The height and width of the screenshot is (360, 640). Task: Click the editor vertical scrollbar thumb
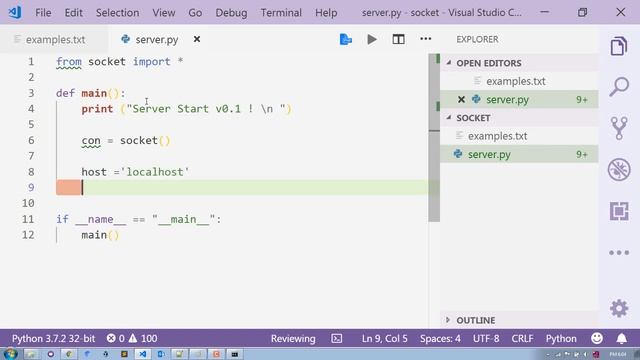(x=434, y=137)
